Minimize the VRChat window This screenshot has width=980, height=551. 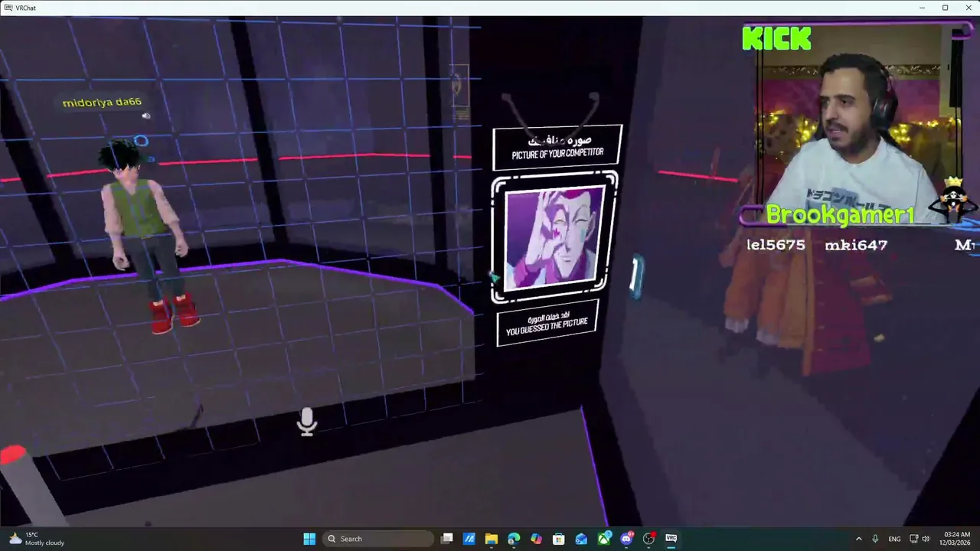(923, 8)
